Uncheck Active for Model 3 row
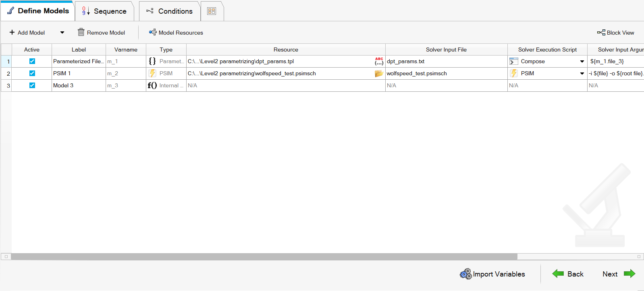 [x=32, y=85]
